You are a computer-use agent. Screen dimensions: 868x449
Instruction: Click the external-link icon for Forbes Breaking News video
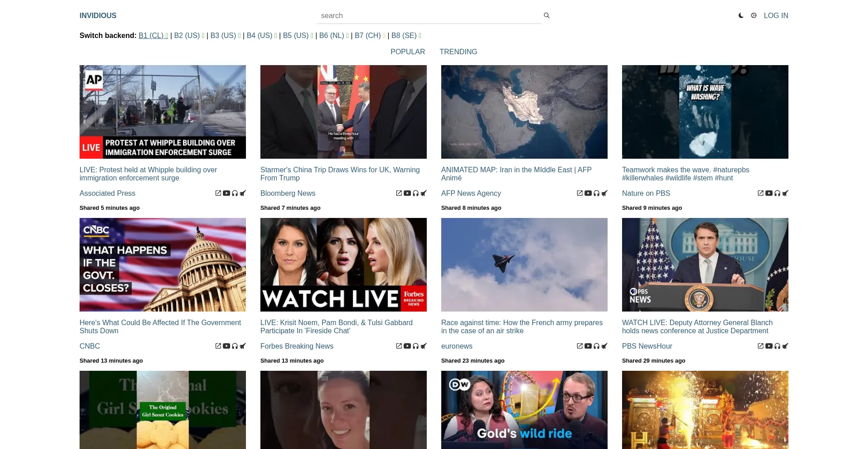(x=399, y=346)
